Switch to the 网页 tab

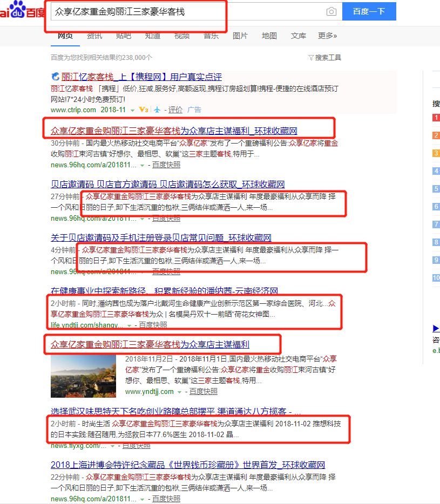coord(65,36)
